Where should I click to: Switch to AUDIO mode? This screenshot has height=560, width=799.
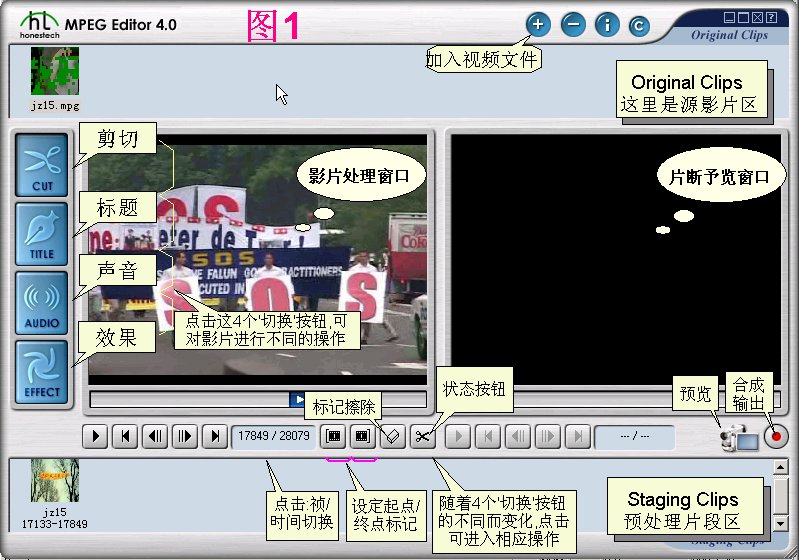coord(42,303)
